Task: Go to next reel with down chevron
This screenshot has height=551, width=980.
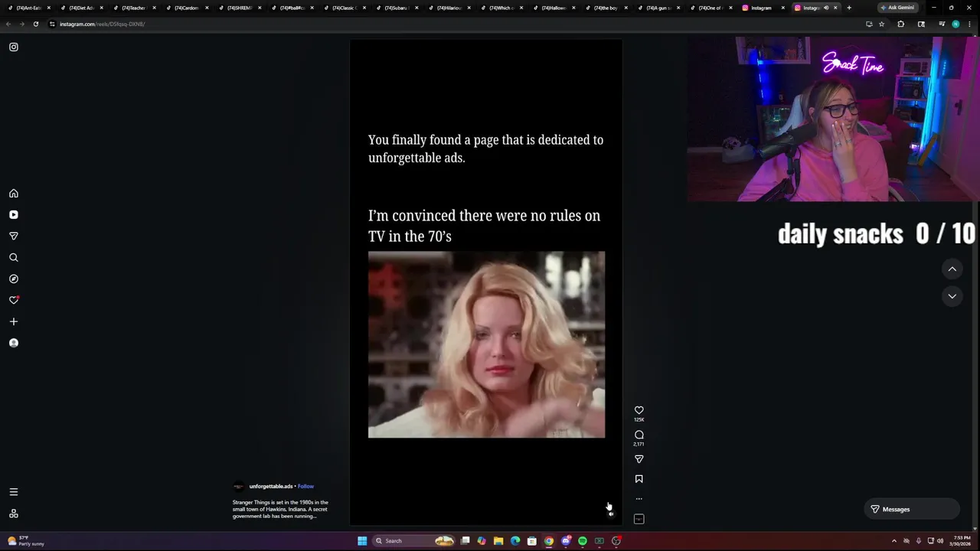Action: click(952, 296)
